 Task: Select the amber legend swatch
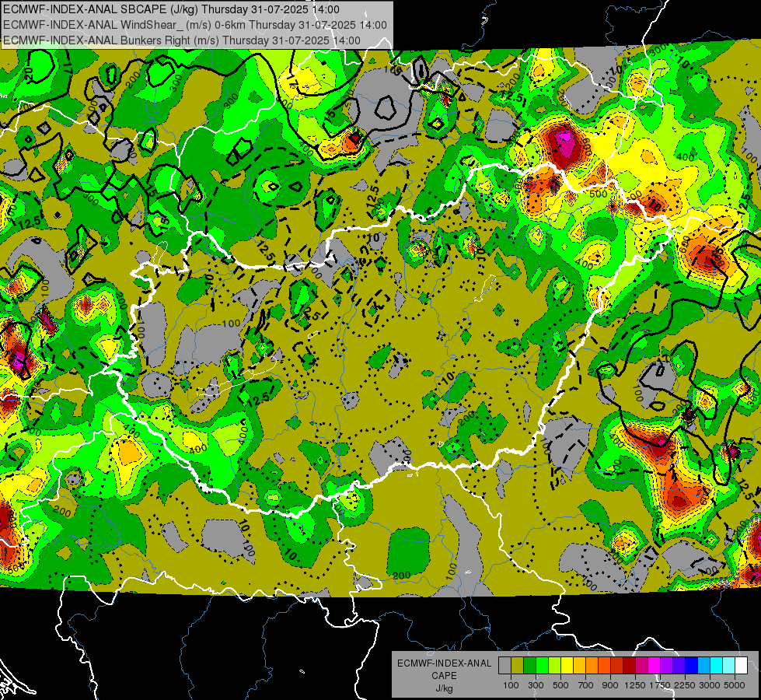tap(579, 666)
